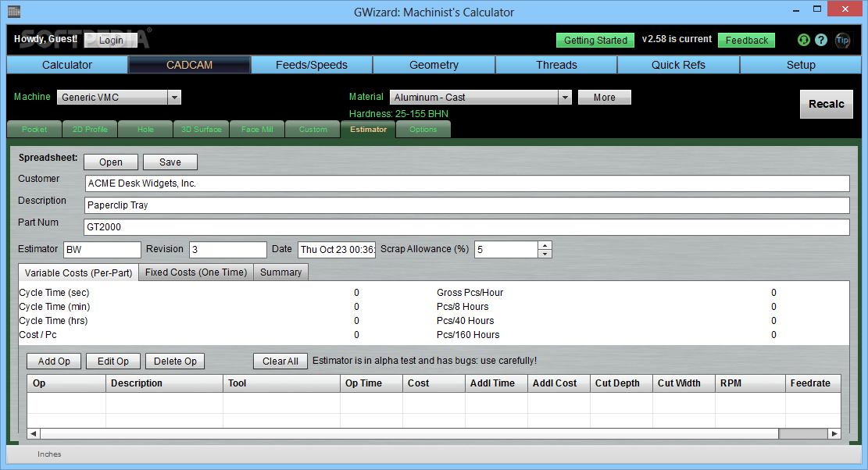Click the Estimator field containing BW
This screenshot has height=470, width=868.
(x=102, y=249)
